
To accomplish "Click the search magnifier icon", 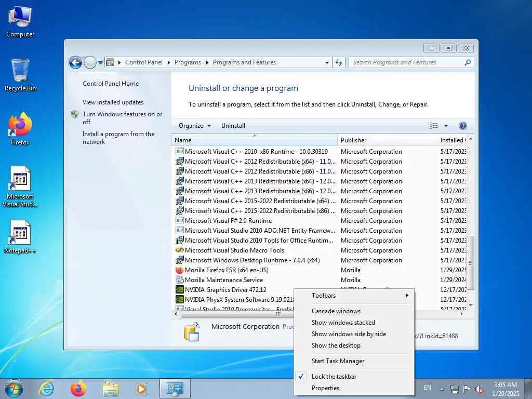I will [x=468, y=62].
